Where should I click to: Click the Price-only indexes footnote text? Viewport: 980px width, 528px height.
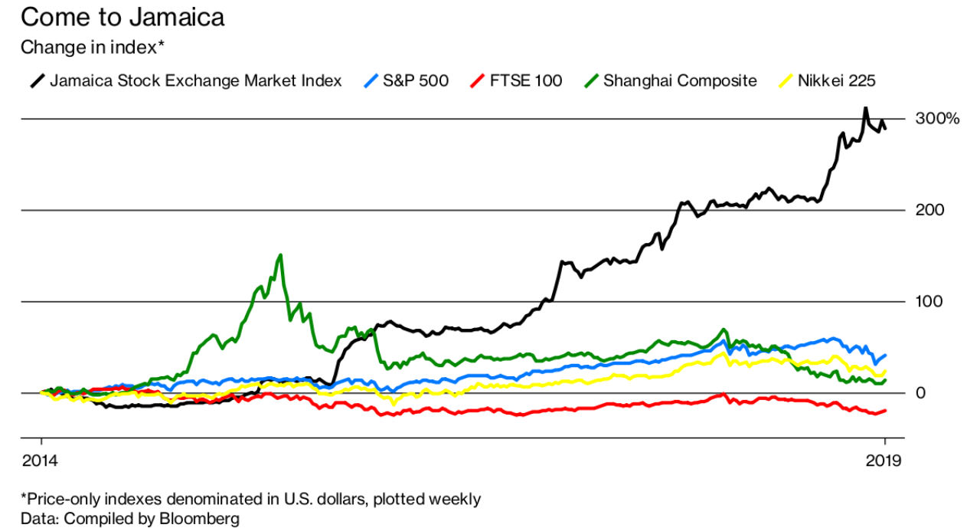(250, 499)
